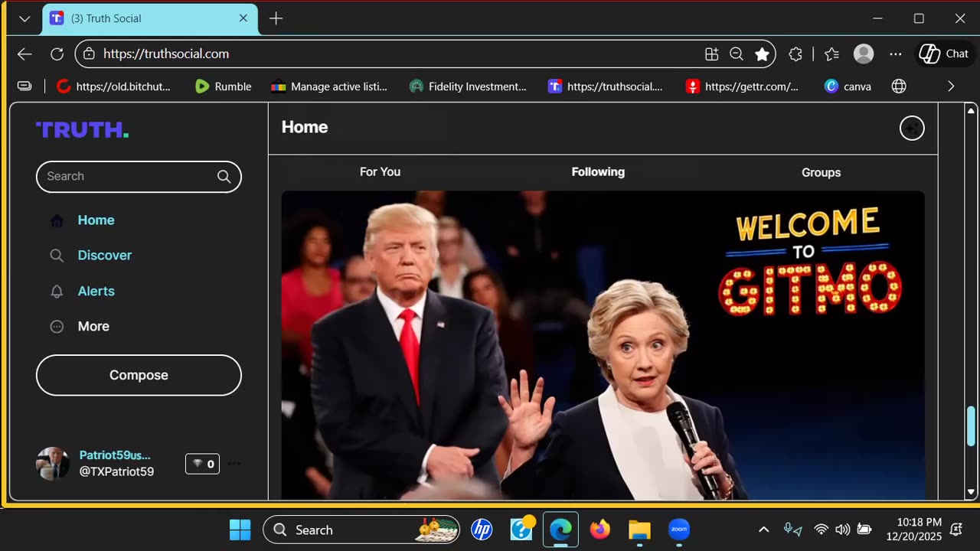Expand more bookmarks with the chevron

951,86
